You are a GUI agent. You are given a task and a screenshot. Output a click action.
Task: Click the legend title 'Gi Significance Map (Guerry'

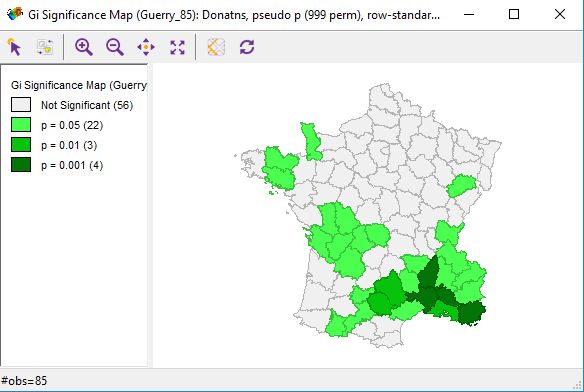pyautogui.click(x=79, y=85)
